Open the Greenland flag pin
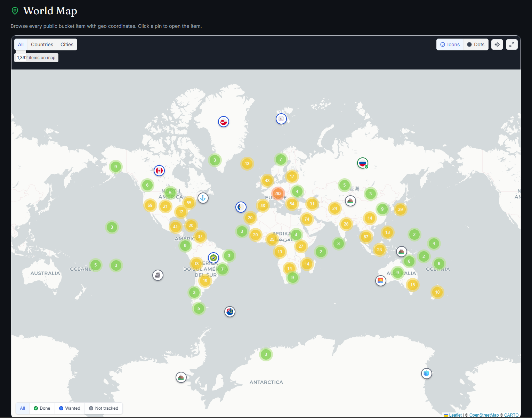 coord(224,122)
